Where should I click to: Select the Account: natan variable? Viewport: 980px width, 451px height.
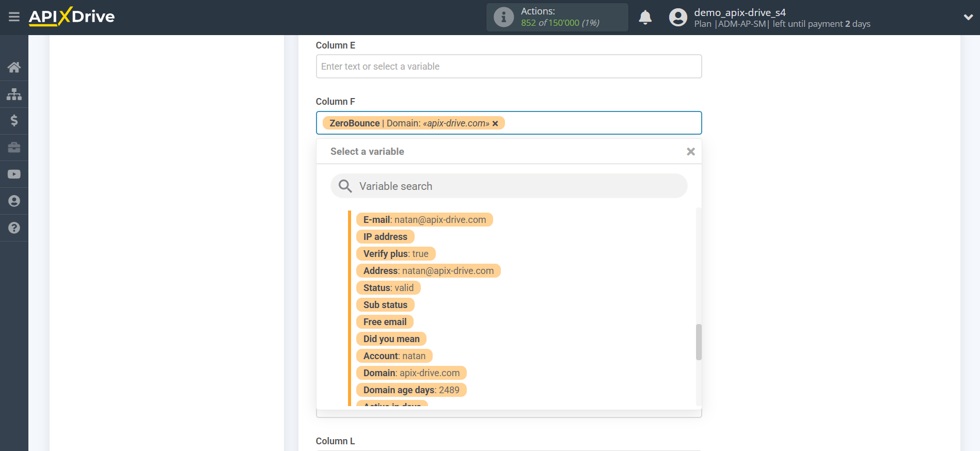pyautogui.click(x=394, y=356)
